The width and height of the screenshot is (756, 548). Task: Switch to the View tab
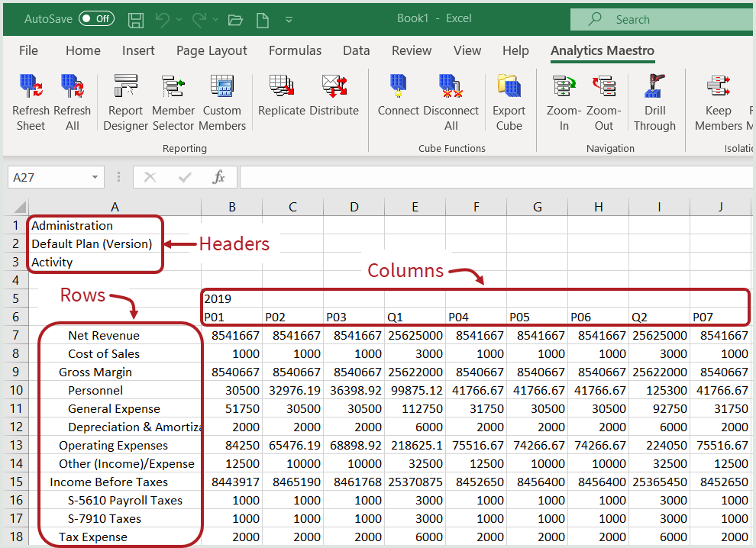pos(467,50)
